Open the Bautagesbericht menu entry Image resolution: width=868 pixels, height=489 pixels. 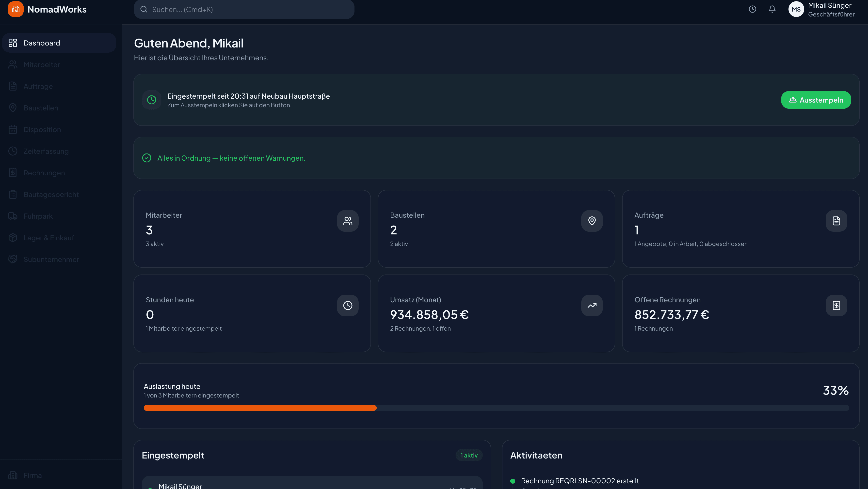coord(51,194)
